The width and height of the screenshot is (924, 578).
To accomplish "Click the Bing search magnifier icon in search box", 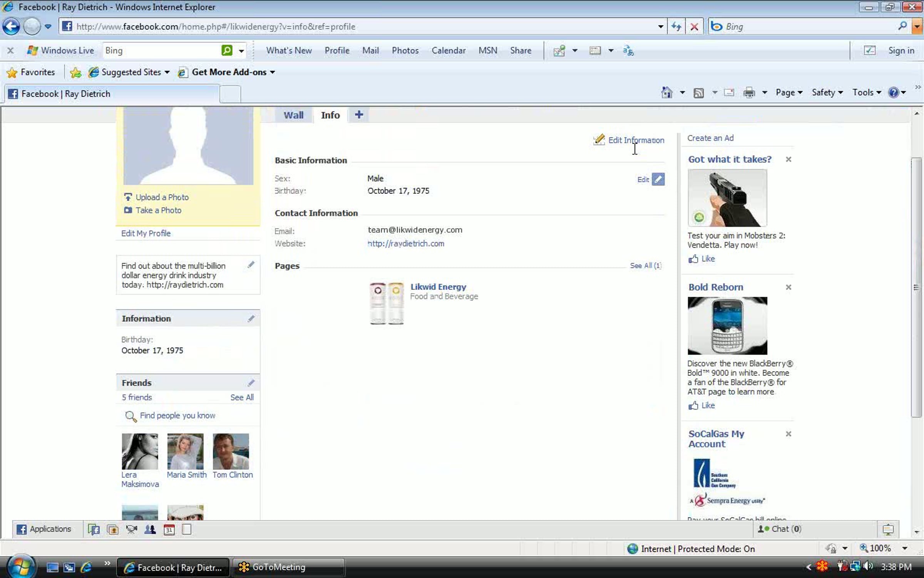I will click(x=902, y=26).
